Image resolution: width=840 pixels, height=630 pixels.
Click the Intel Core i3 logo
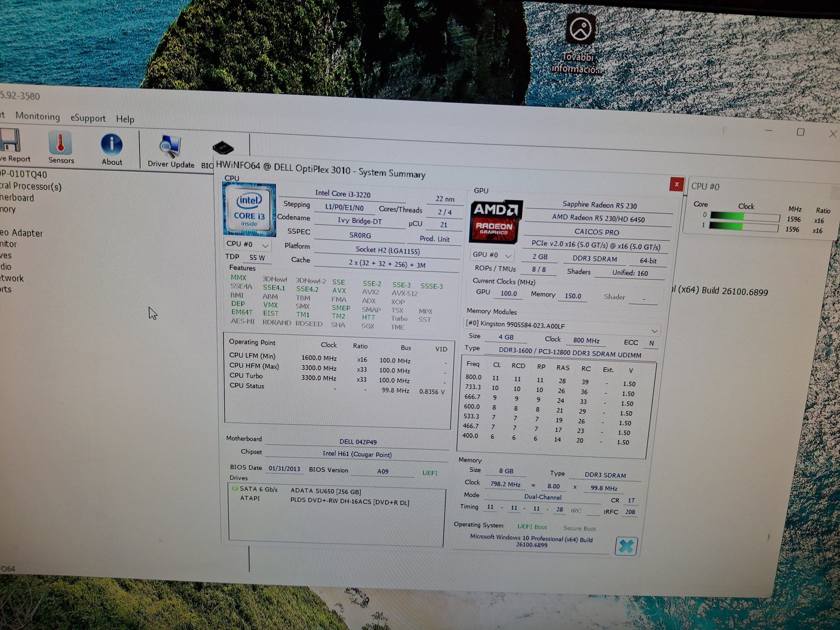tap(249, 209)
